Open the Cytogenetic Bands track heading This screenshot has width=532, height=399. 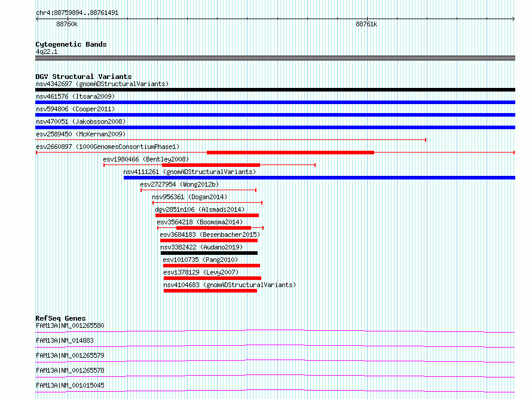[x=71, y=44]
